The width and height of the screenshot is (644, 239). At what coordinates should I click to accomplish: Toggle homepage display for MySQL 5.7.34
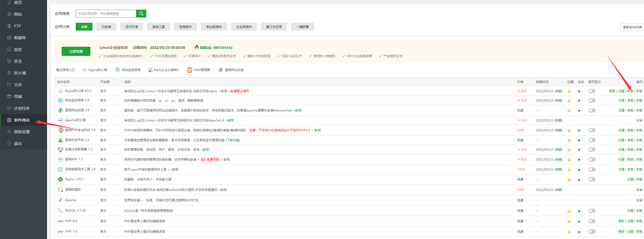(x=592, y=211)
